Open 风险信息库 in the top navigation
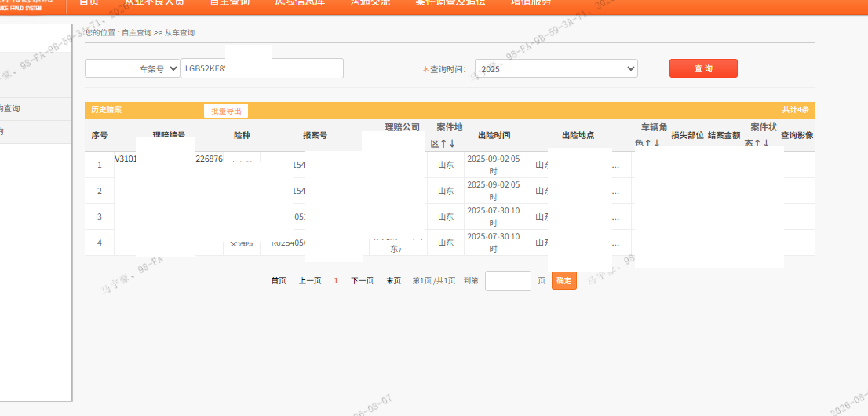The image size is (868, 416). [x=300, y=2]
